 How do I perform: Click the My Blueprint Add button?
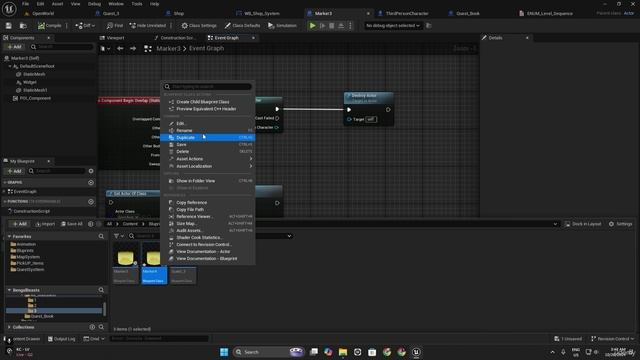pos(14,171)
